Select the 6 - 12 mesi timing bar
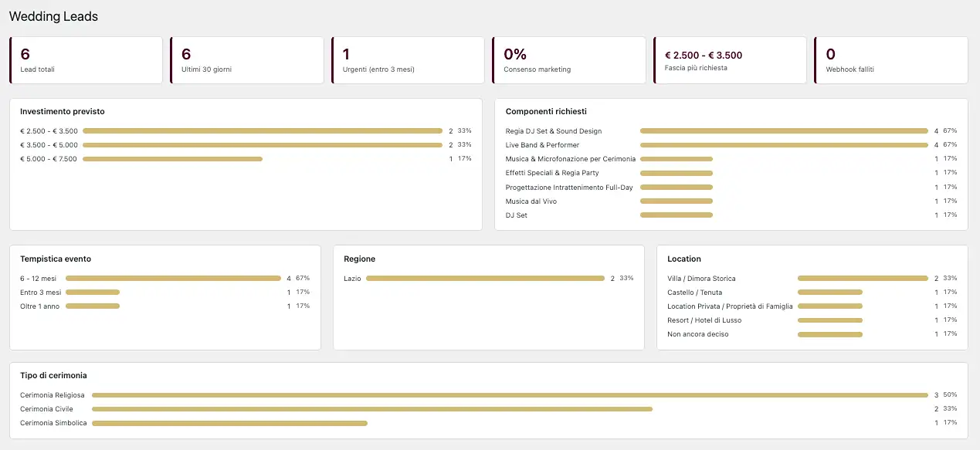The image size is (980, 450). tap(173, 278)
